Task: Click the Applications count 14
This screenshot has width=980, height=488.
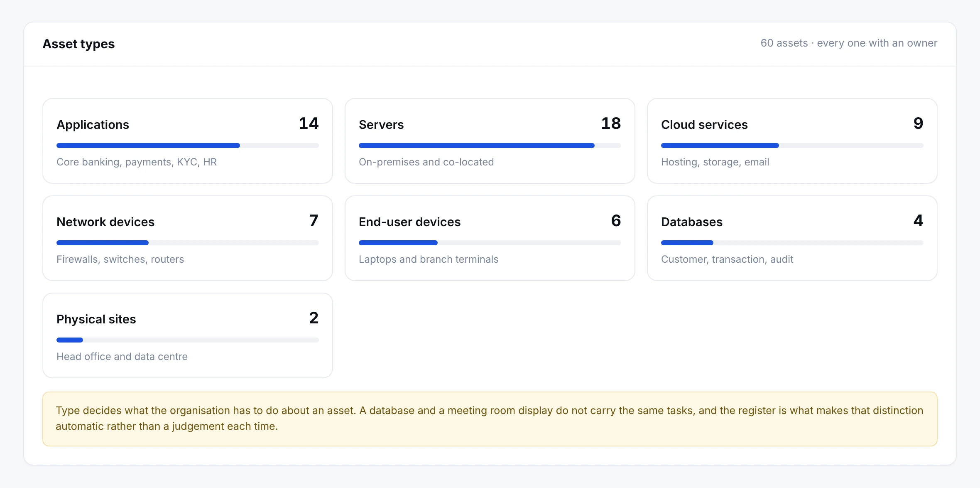Action: [309, 123]
